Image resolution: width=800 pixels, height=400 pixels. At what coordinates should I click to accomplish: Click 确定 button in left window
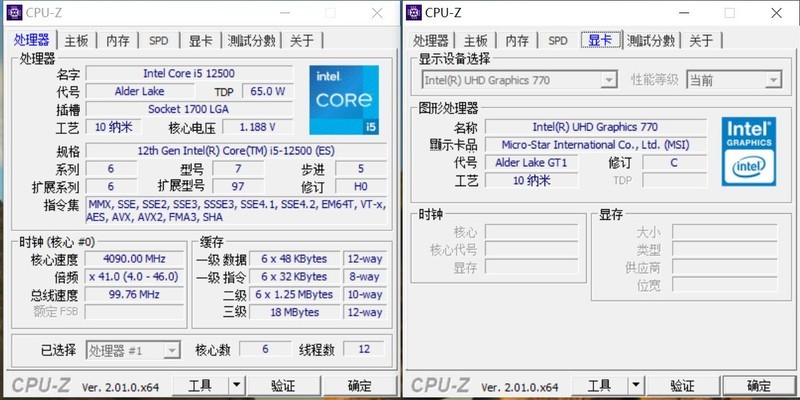coord(359,386)
